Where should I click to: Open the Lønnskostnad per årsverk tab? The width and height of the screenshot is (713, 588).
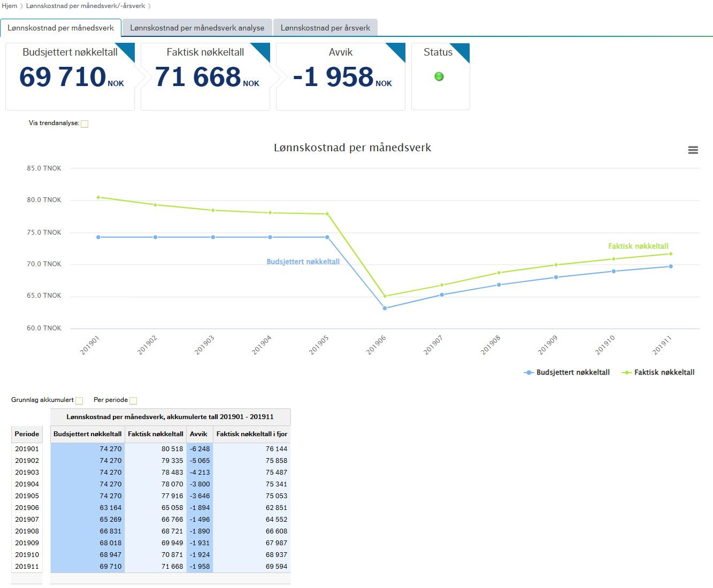click(325, 28)
